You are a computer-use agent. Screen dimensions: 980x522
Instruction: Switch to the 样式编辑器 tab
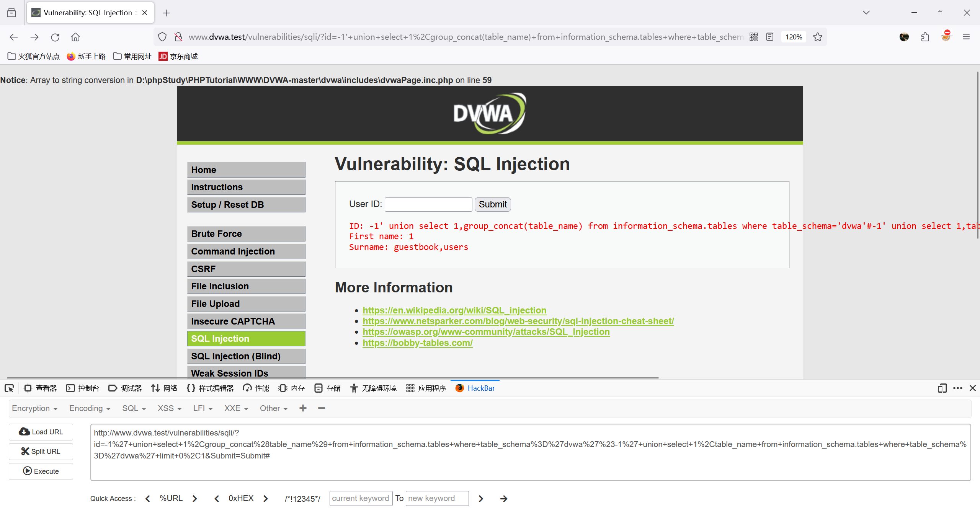(x=210, y=388)
